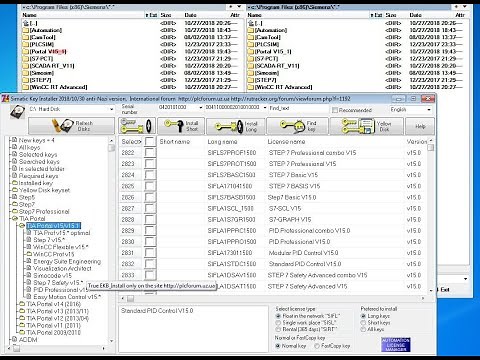Select Short keys radio option

363,323
